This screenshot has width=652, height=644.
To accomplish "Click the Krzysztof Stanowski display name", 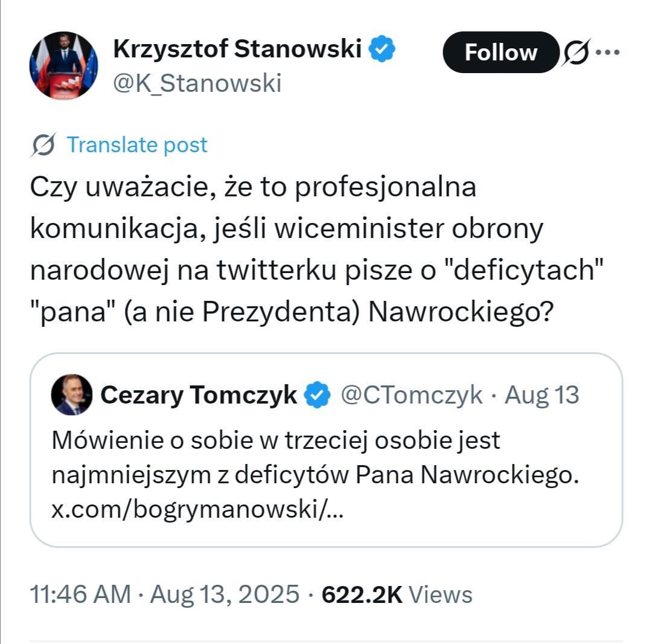I will pos(237,50).
